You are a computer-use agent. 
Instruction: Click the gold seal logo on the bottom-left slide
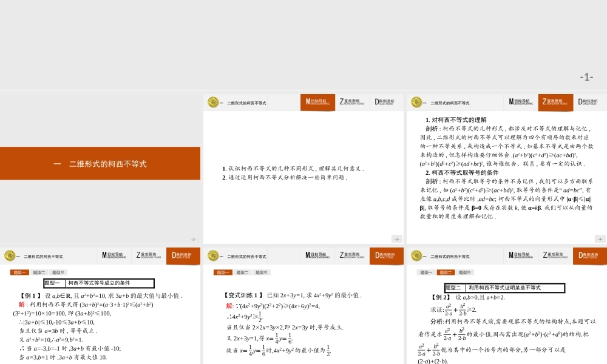tap(11, 255)
